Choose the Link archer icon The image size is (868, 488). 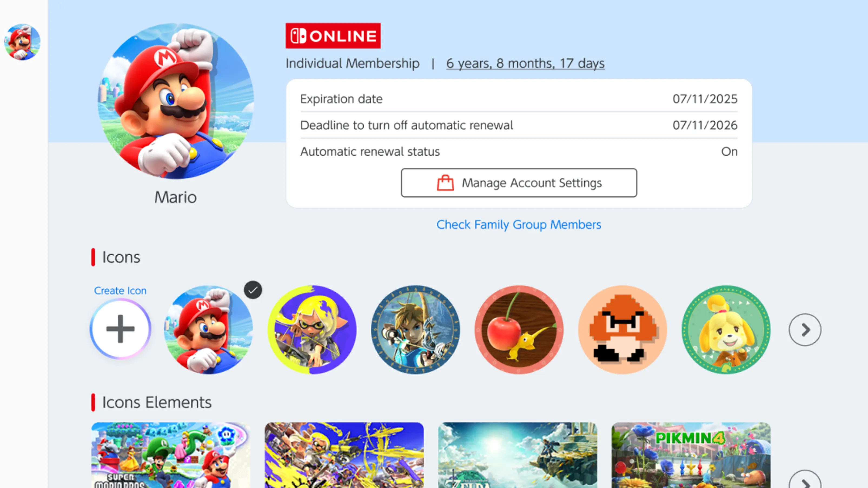coord(415,330)
